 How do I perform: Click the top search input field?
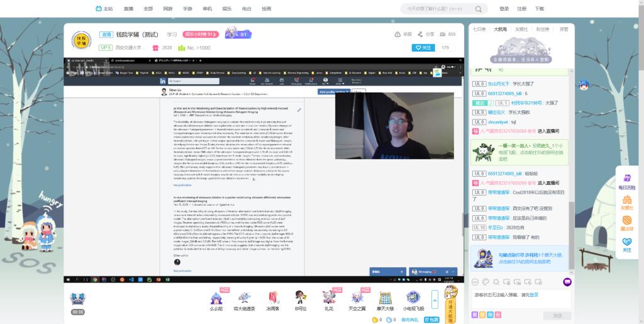(438, 9)
